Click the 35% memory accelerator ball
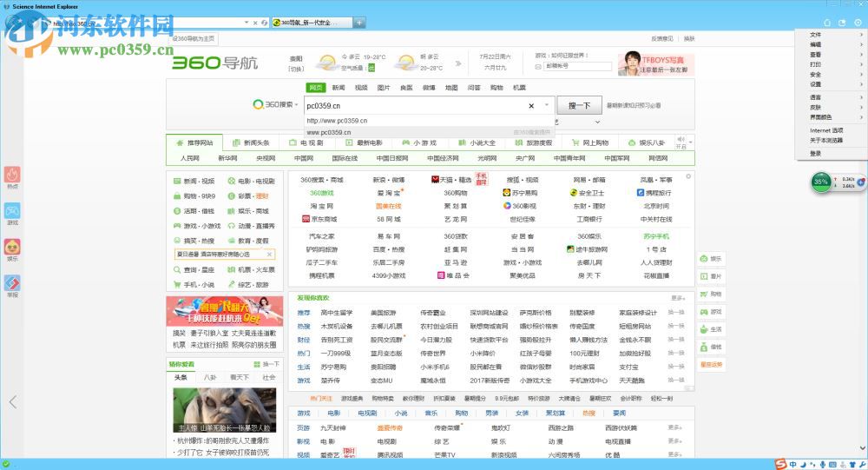Image resolution: width=868 pixels, height=470 pixels. pos(821,182)
